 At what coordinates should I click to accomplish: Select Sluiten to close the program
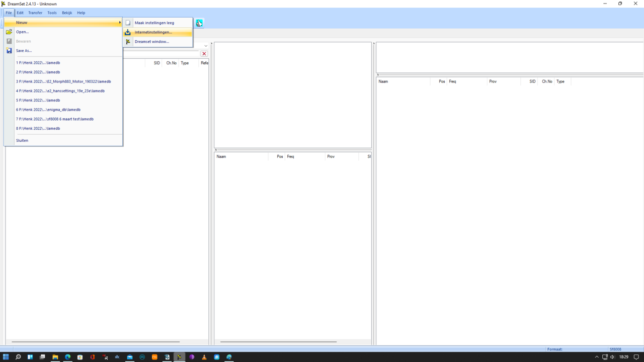pyautogui.click(x=22, y=140)
